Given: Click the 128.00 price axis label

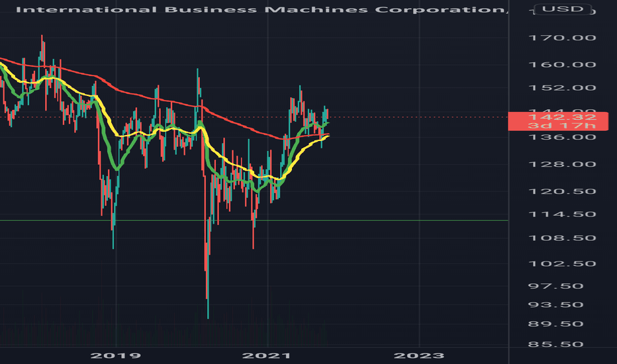Looking at the screenshot, I should coord(562,164).
